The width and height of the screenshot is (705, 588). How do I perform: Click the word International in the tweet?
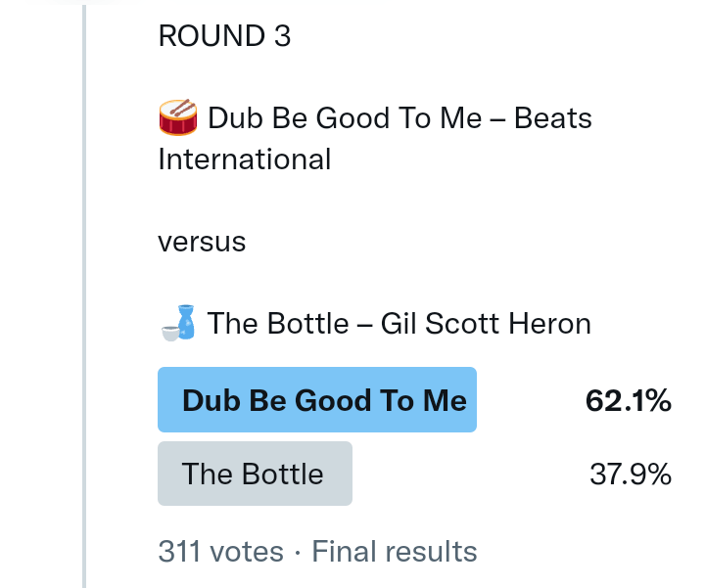click(x=244, y=158)
